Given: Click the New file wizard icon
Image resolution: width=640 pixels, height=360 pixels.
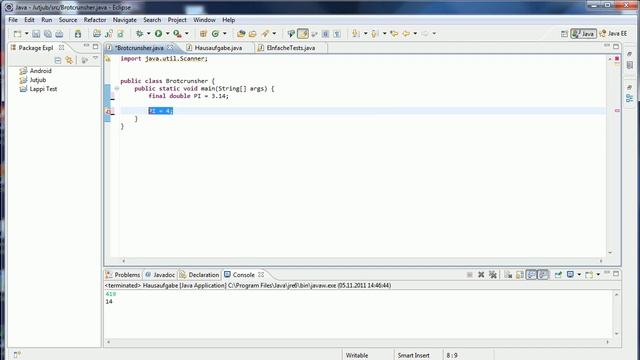Looking at the screenshot, I should pyautogui.click(x=18, y=34).
